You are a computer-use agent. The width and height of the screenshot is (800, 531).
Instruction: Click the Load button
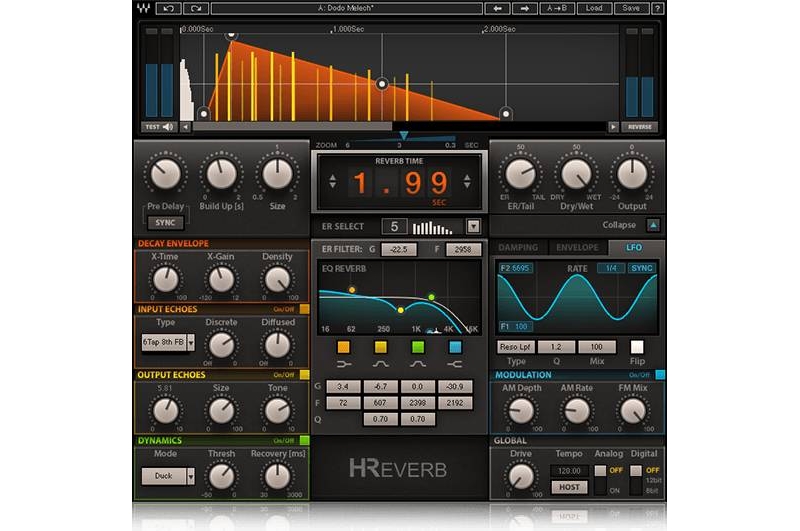(x=594, y=8)
